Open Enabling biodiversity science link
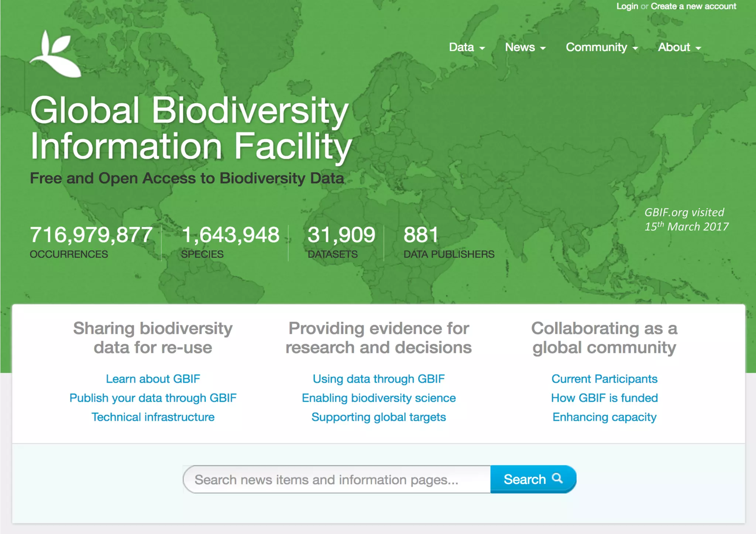The height and width of the screenshot is (534, 756). click(x=379, y=398)
